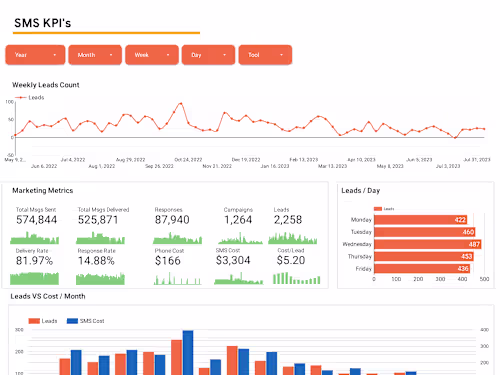Click the blue SMS Cost legend swatch
Image resolution: width=500 pixels, height=375 pixels.
[x=72, y=321]
